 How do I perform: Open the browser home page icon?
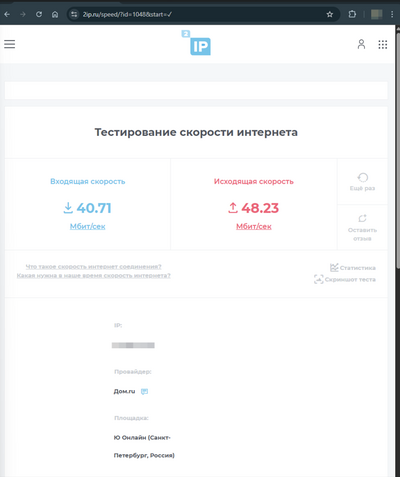click(x=55, y=14)
